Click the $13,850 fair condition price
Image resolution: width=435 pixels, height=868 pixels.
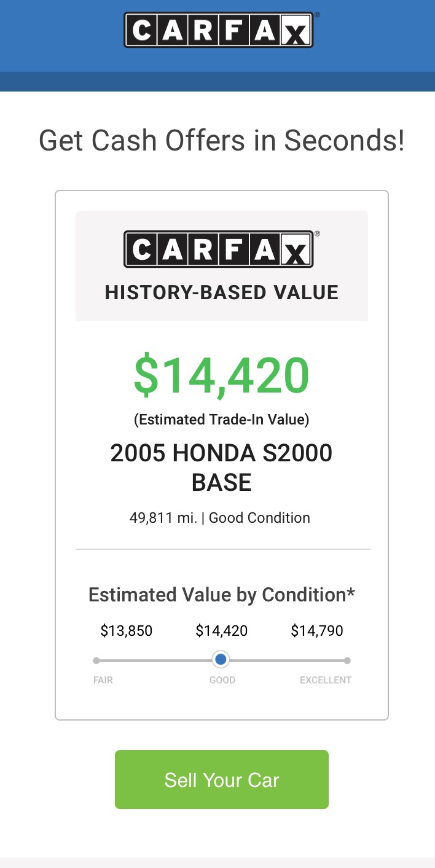coord(126,630)
